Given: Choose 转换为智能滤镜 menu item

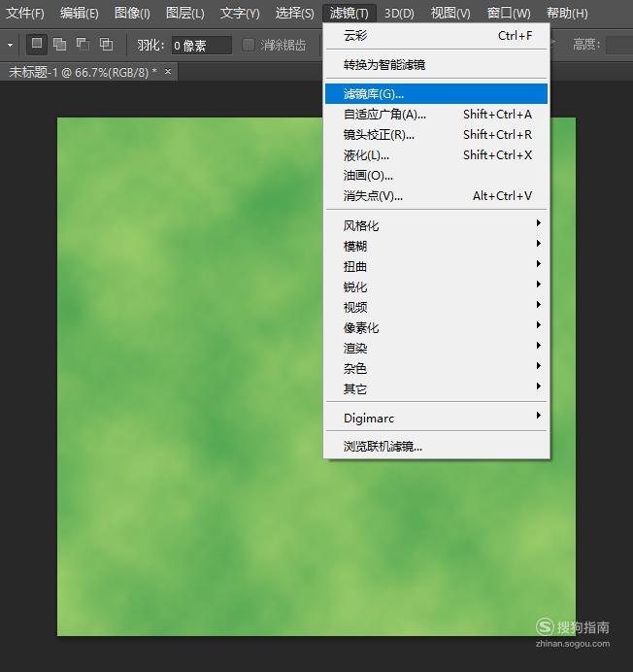Looking at the screenshot, I should pos(436,65).
